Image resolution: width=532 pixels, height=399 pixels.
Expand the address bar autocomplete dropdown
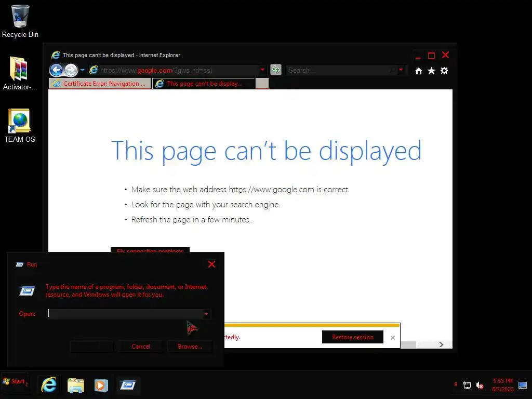pos(262,70)
